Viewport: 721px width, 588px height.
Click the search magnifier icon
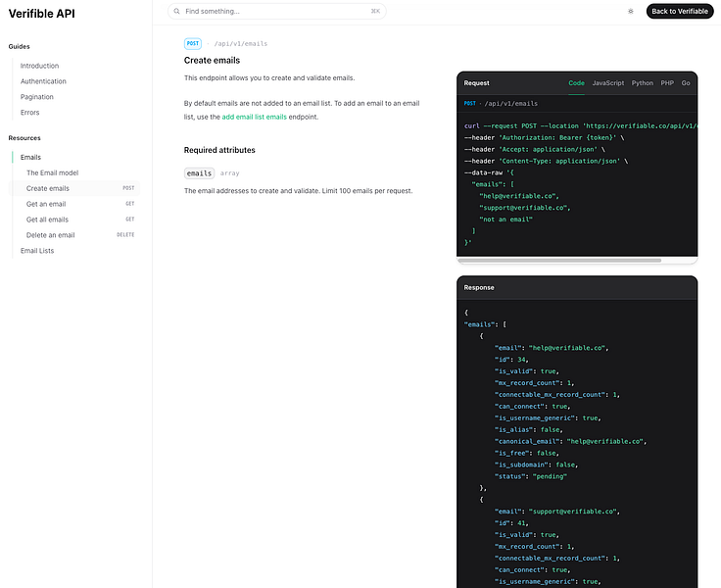point(176,12)
